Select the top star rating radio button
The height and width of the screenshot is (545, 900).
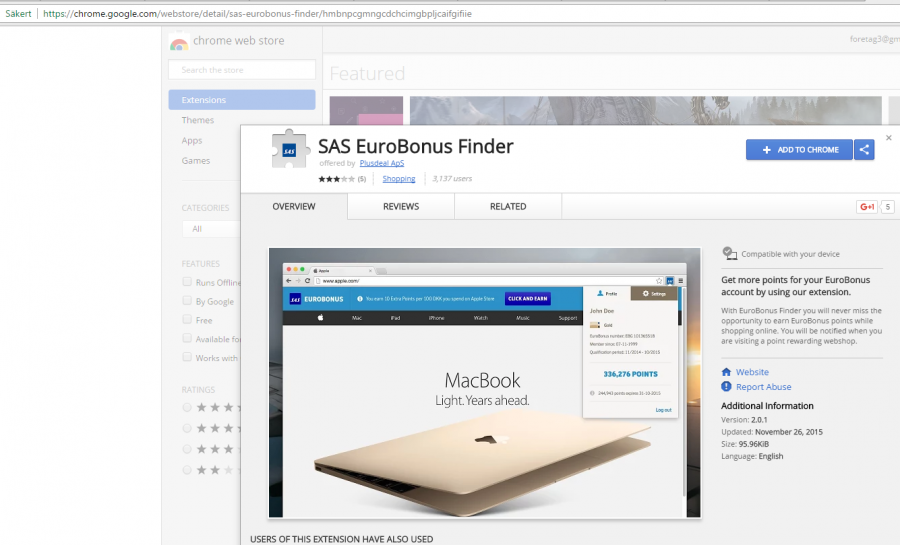point(187,407)
